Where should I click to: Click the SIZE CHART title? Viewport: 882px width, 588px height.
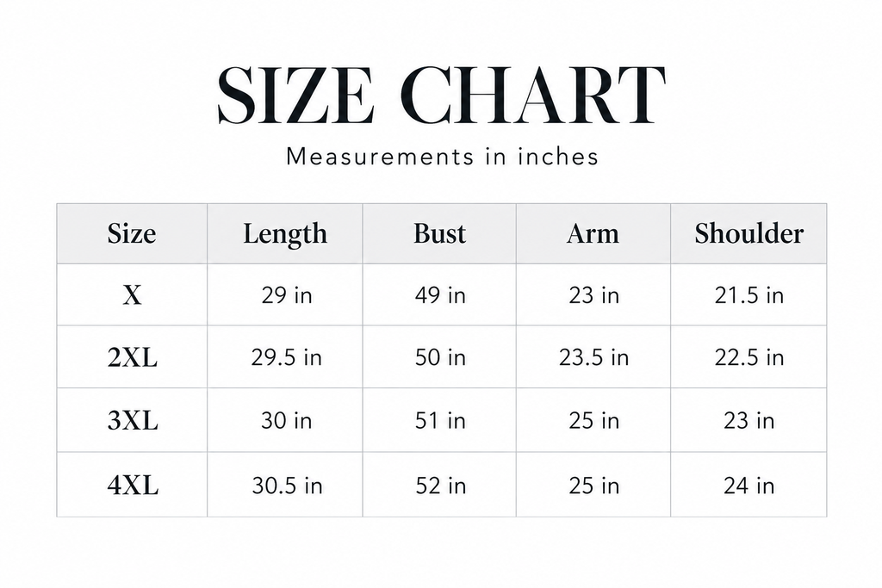tap(442, 95)
